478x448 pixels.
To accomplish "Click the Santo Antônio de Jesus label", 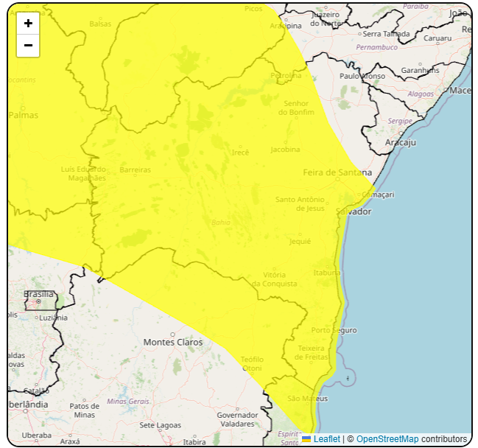I will point(300,203).
